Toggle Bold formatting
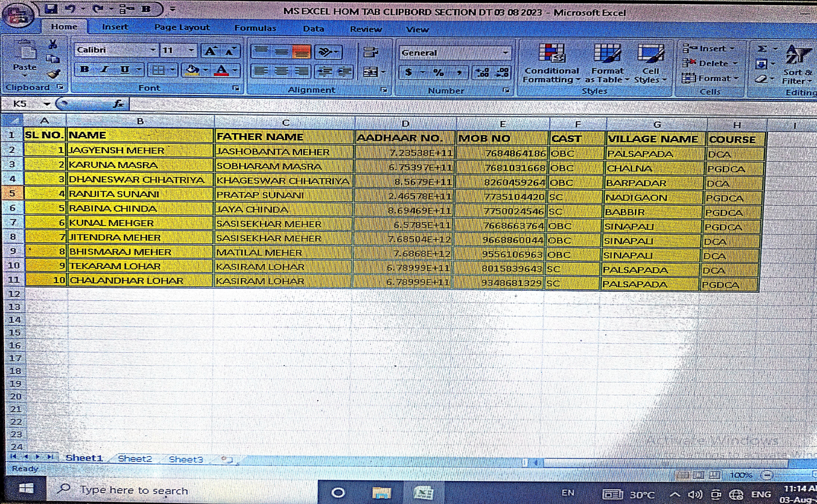Viewport: 817px width, 504px height. click(x=85, y=69)
